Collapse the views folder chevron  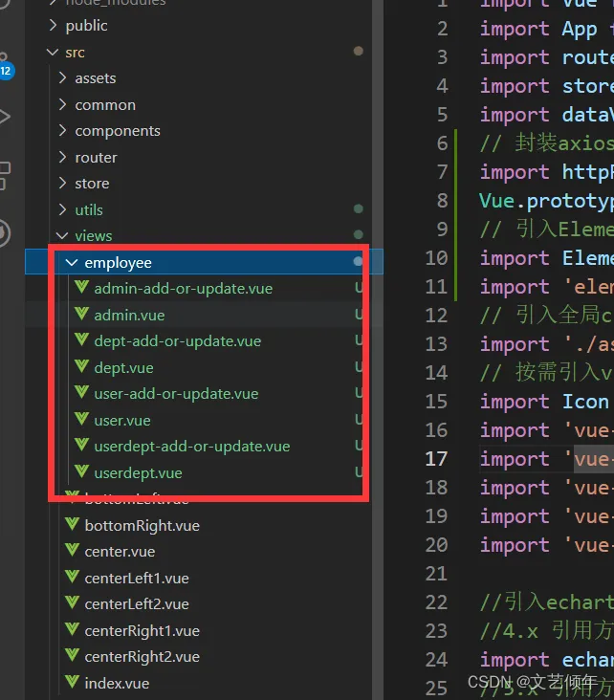coord(63,236)
